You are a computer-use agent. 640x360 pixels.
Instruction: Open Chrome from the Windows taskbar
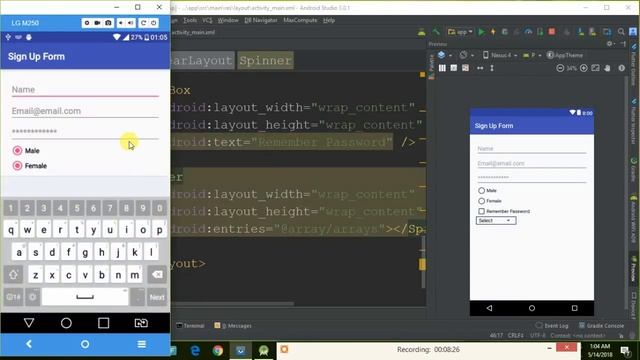coord(218,351)
